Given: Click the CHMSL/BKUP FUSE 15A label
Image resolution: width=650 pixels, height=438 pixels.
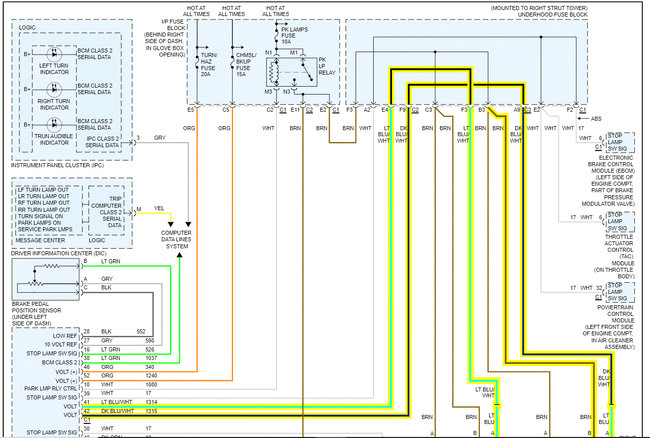Looking at the screenshot, I should [x=246, y=65].
